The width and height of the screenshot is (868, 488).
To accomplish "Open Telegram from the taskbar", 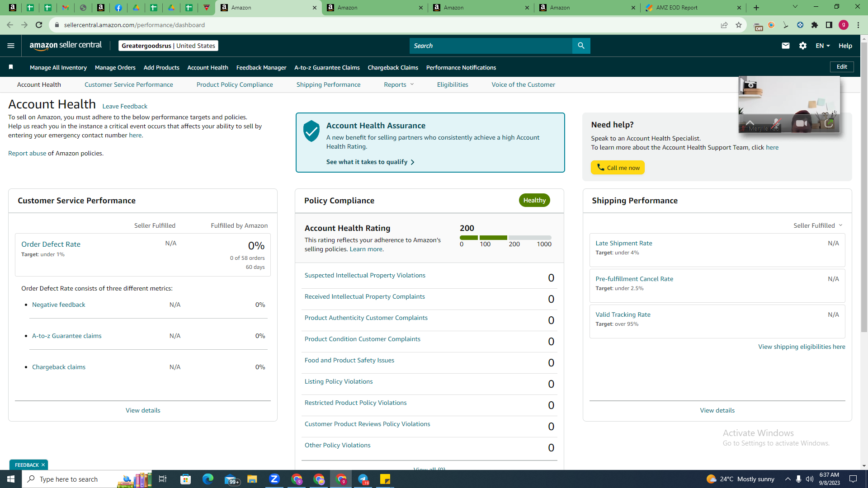I will (x=363, y=479).
